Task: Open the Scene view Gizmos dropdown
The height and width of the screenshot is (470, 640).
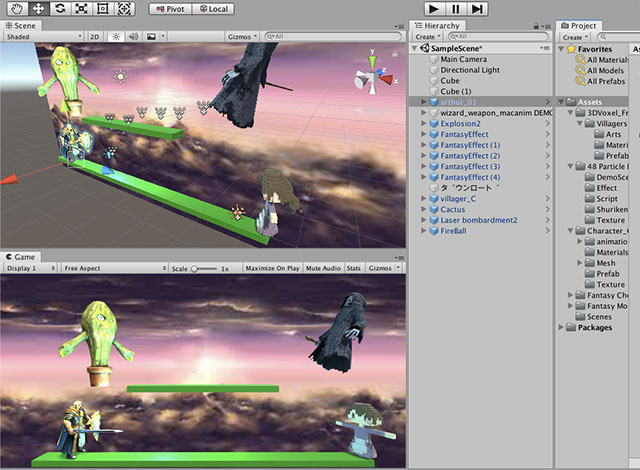Action: (x=242, y=37)
